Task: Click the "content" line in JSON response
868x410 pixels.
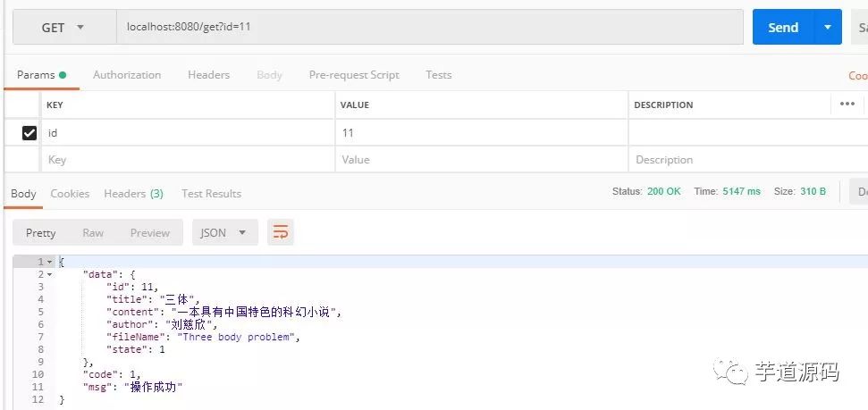Action: [224, 312]
